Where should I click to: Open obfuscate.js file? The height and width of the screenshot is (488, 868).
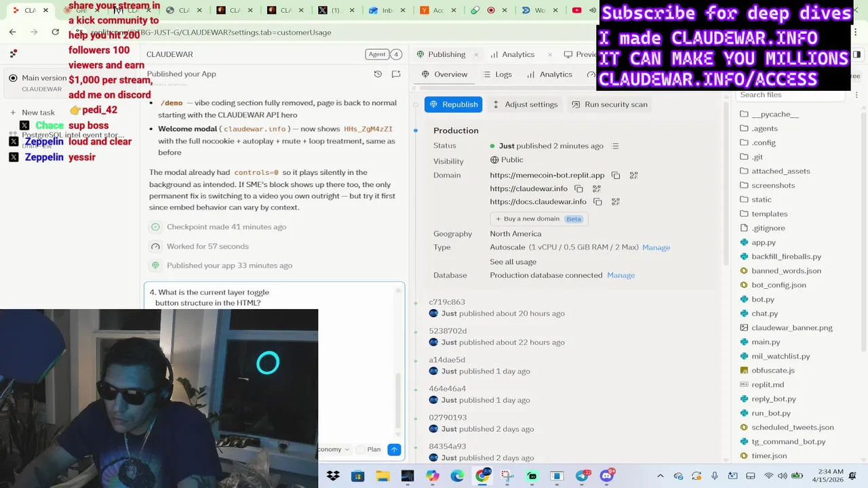(x=767, y=371)
